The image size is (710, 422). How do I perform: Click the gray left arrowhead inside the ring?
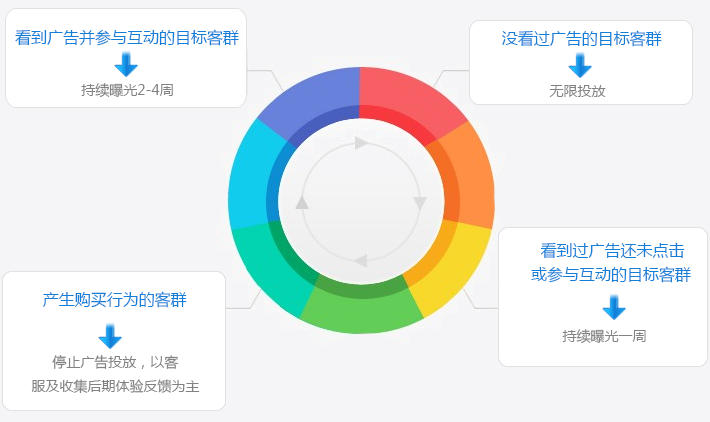pos(302,202)
